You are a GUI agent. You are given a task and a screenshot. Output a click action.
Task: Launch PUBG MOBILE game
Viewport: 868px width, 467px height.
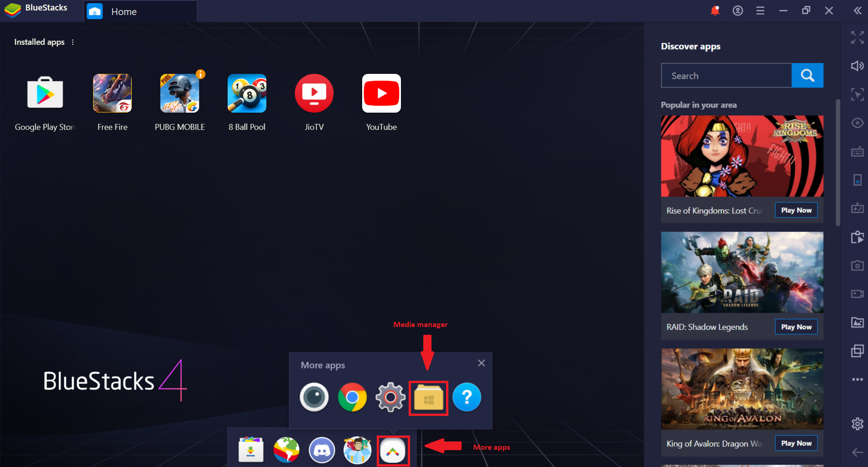(180, 93)
